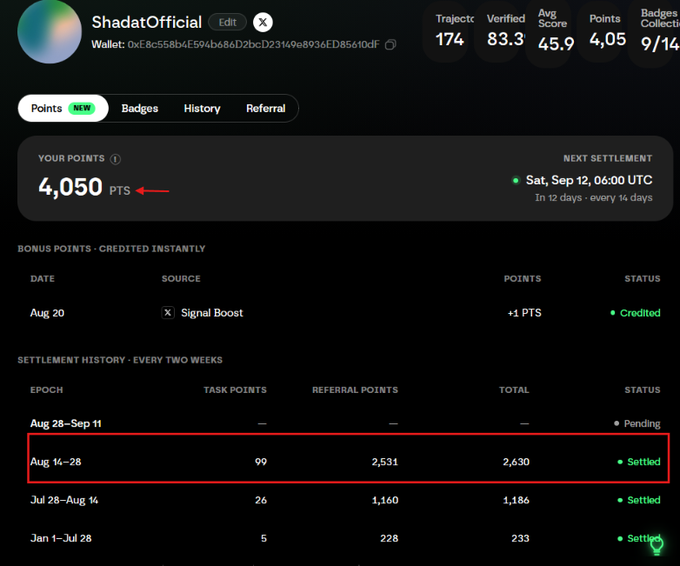Screen dimensions: 680x566
Task: Click the 99 task points value
Action: [261, 462]
